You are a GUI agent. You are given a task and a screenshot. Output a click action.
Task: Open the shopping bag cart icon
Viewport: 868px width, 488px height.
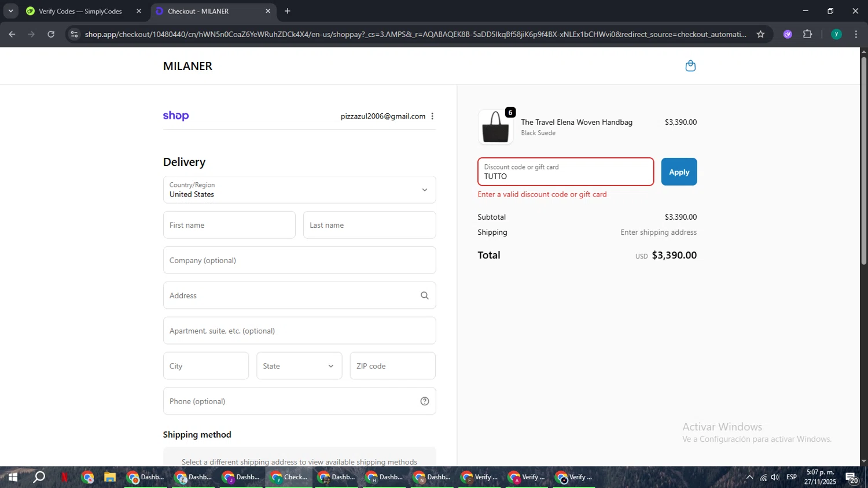coord(690,66)
